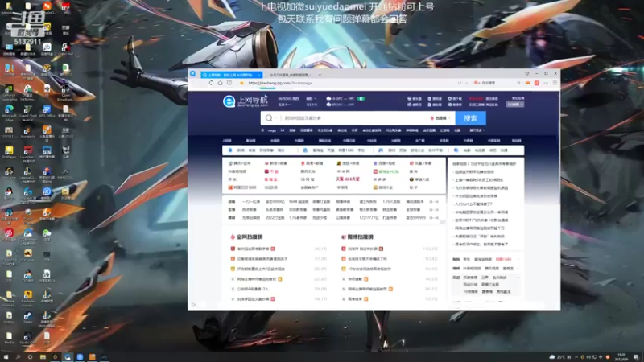Switch to the second browser tab
The width and height of the screenshot is (644, 362).
click(290, 75)
